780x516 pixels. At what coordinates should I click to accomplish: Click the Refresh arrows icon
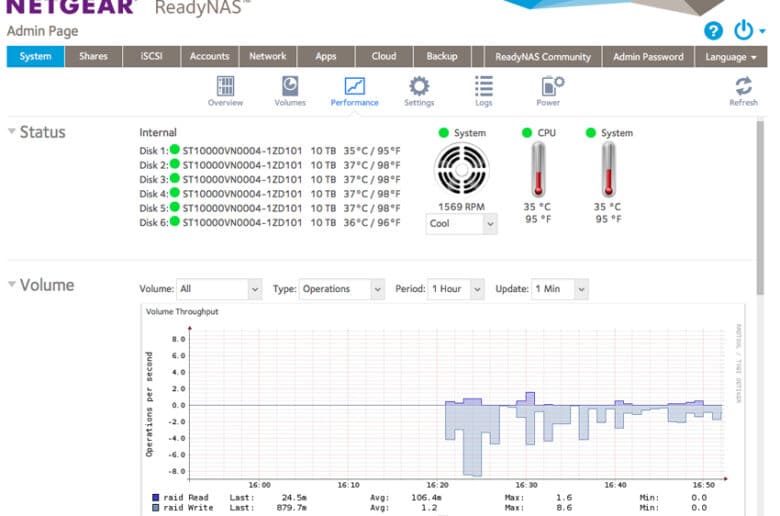pos(744,86)
